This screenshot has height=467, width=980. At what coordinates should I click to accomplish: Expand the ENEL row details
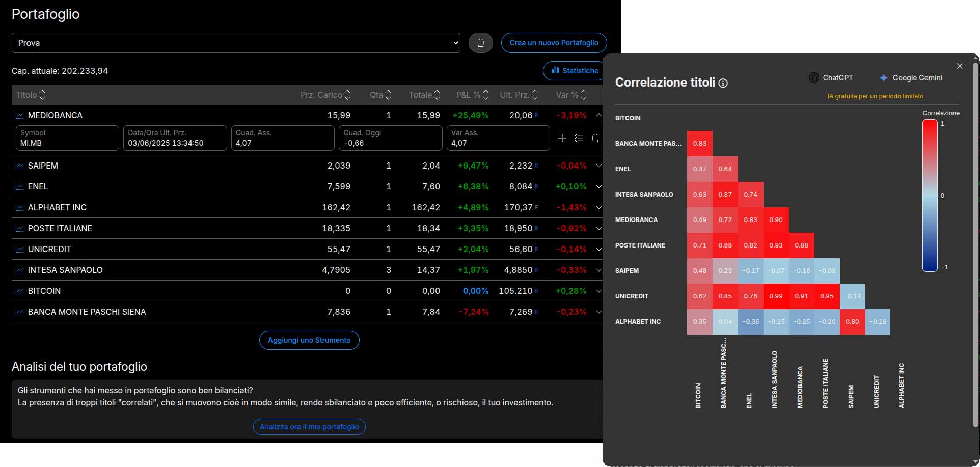(598, 186)
